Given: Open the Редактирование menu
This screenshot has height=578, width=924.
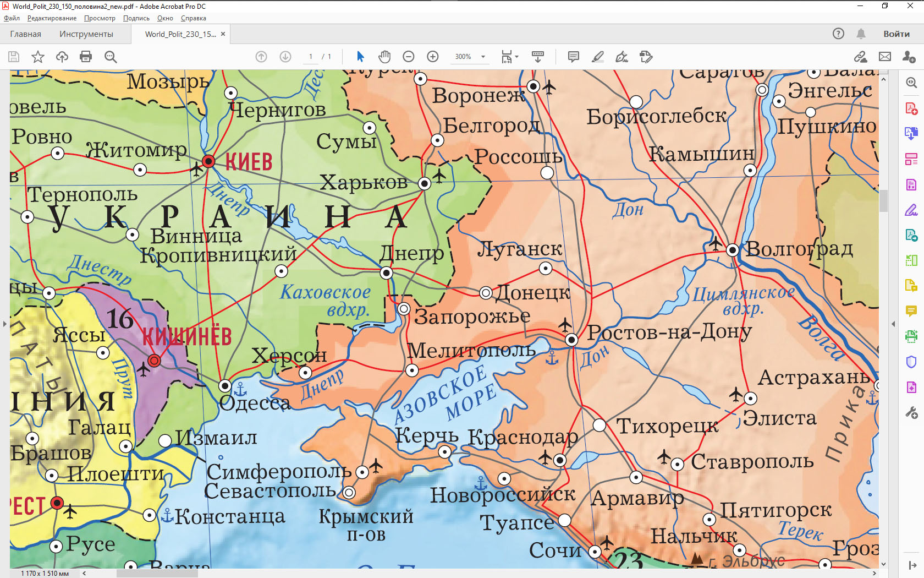Looking at the screenshot, I should pos(52,18).
